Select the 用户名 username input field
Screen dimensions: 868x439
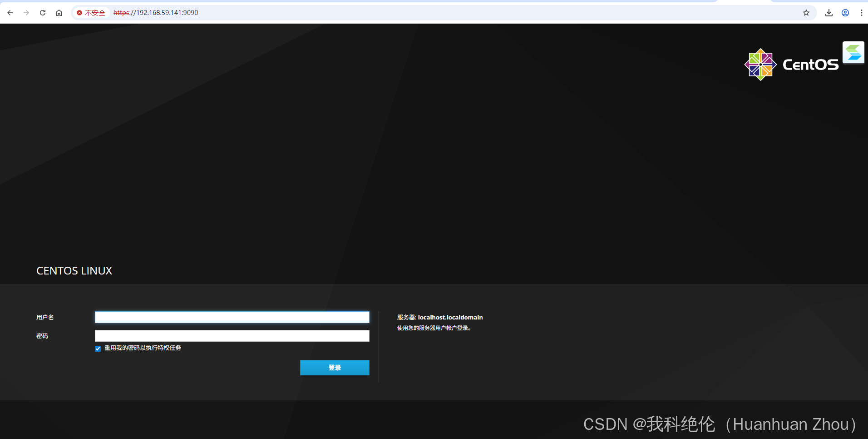pyautogui.click(x=232, y=317)
